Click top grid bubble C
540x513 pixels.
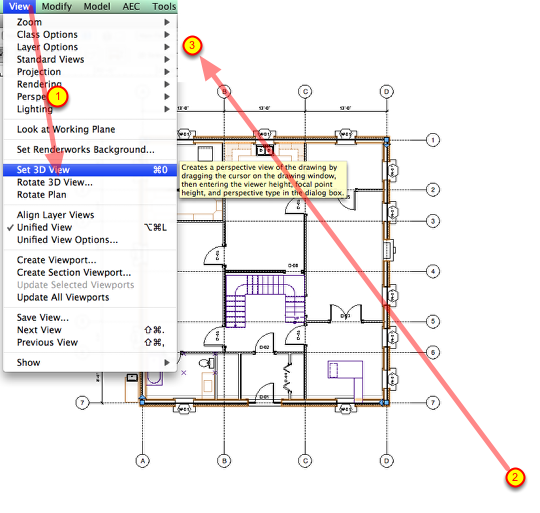point(305,92)
